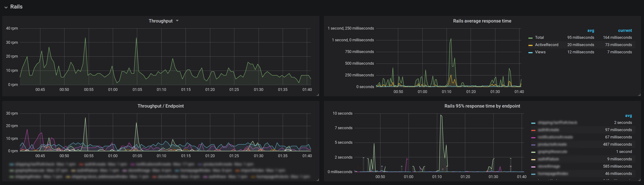Click the 40 rpm axis label in Throughput panel
Screen dimensions: 644x185
[12, 28]
